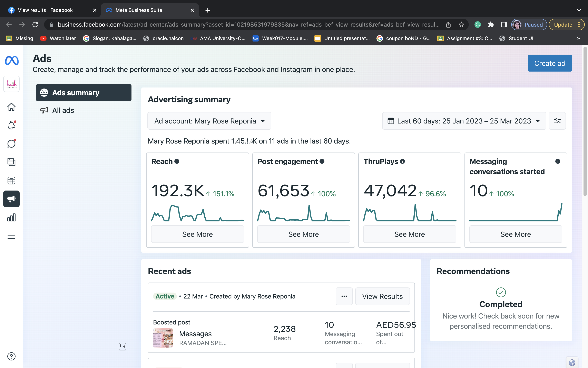Image resolution: width=588 pixels, height=368 pixels.
Task: Open Planner grid icon in sidebar
Action: (11, 181)
